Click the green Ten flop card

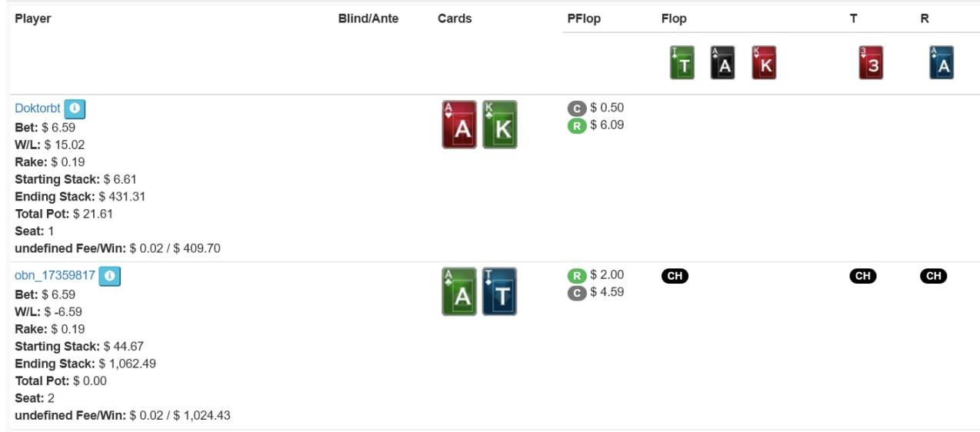(x=682, y=63)
